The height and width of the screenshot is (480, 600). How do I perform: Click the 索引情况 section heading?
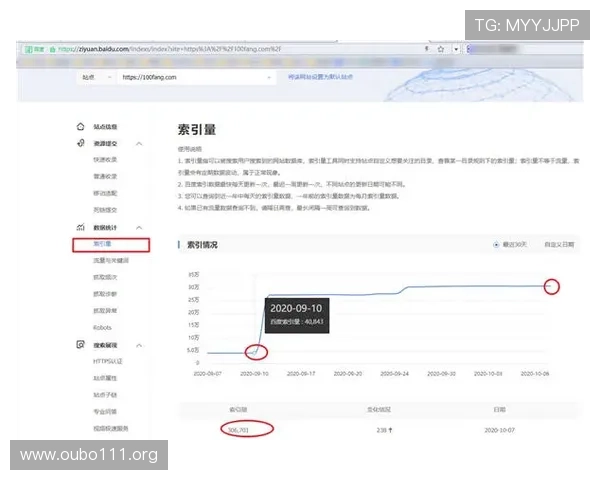(202, 245)
